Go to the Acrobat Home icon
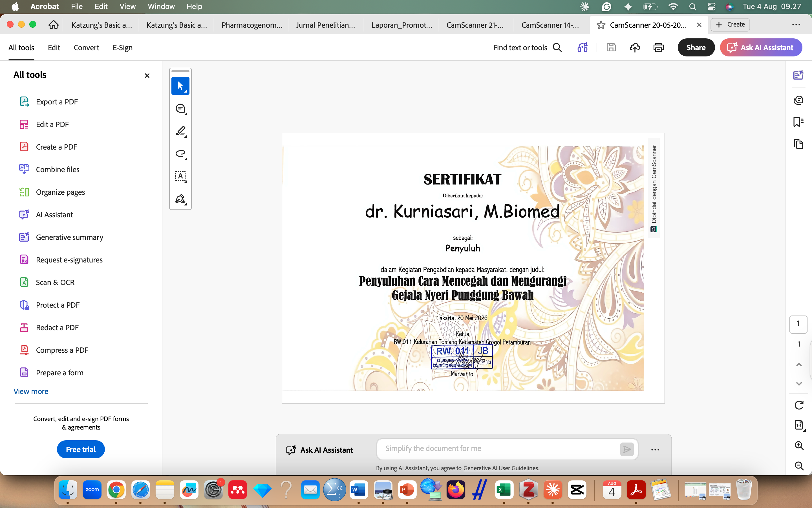812x508 pixels. (53, 25)
